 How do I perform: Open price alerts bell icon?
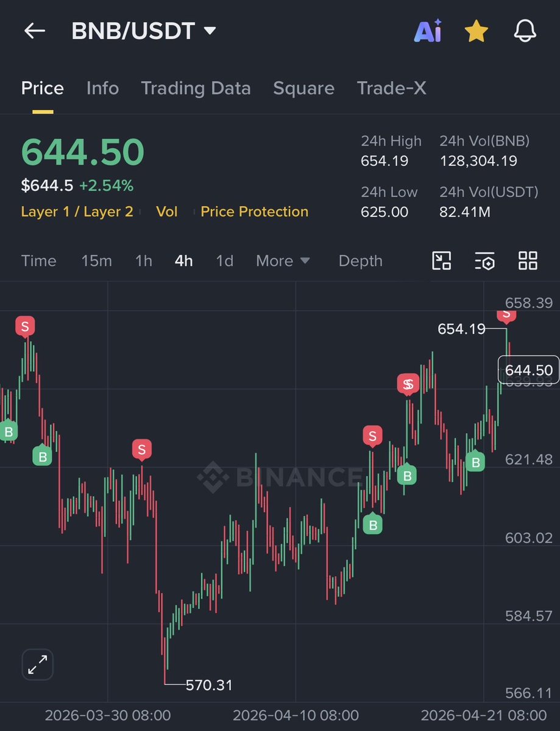[525, 31]
